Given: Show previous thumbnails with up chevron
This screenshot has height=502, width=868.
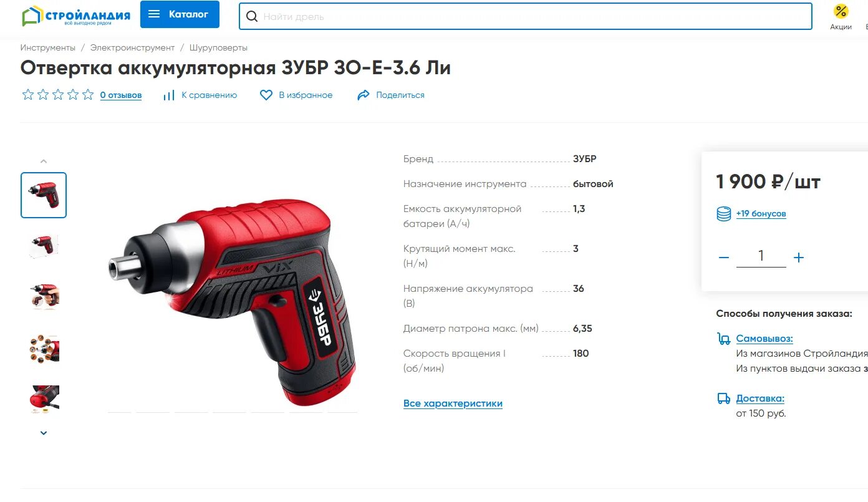Looking at the screenshot, I should tap(44, 162).
